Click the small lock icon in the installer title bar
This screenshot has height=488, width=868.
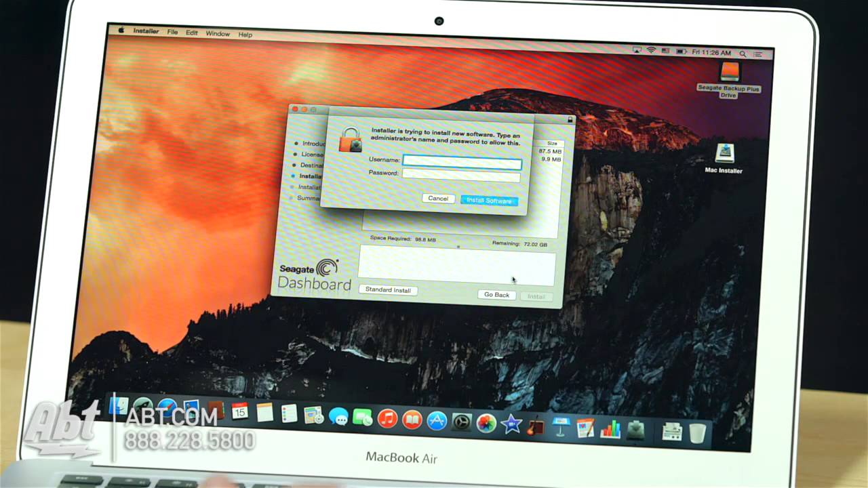[570, 120]
